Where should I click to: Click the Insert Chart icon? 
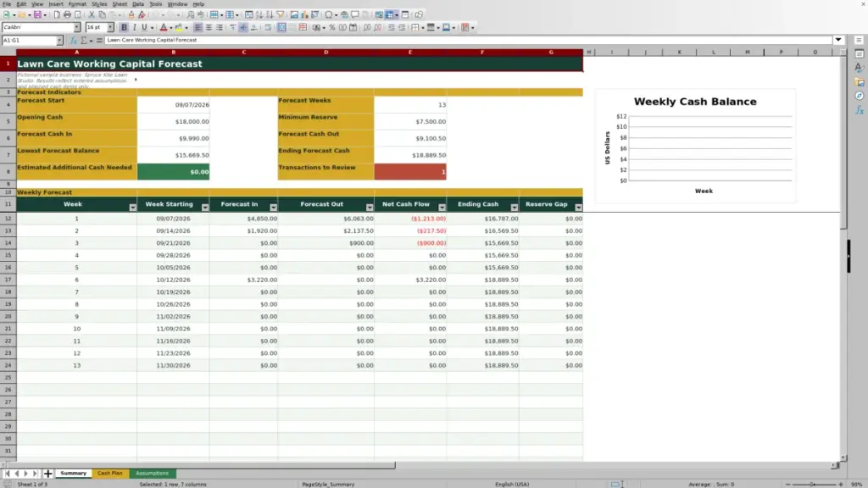point(304,14)
